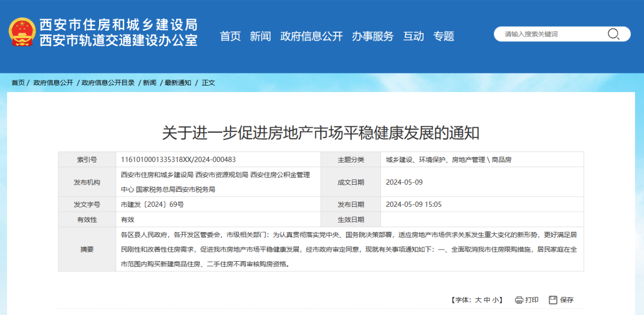Set the font size to 小
Screen dimensions: 644x315
point(495,300)
